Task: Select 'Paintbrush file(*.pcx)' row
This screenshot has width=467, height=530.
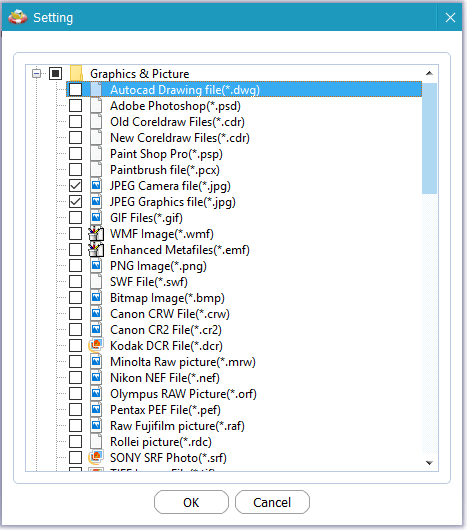Action: (165, 169)
